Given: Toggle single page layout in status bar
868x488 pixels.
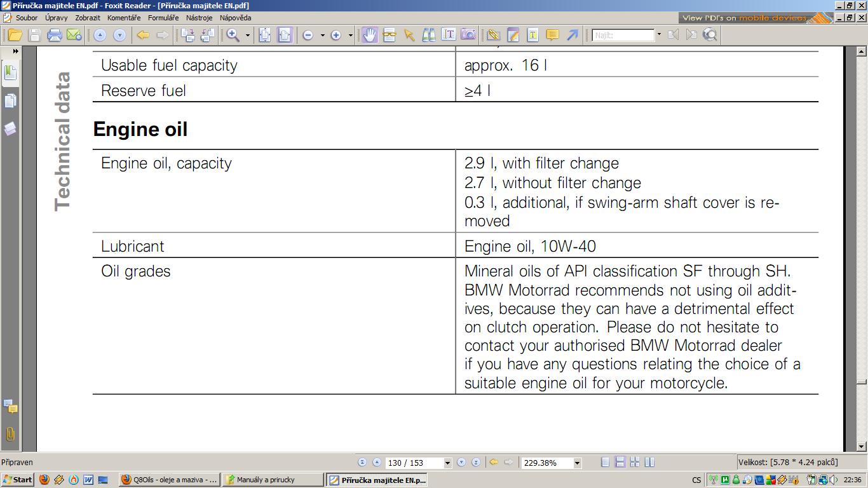Looking at the screenshot, I should click(606, 463).
